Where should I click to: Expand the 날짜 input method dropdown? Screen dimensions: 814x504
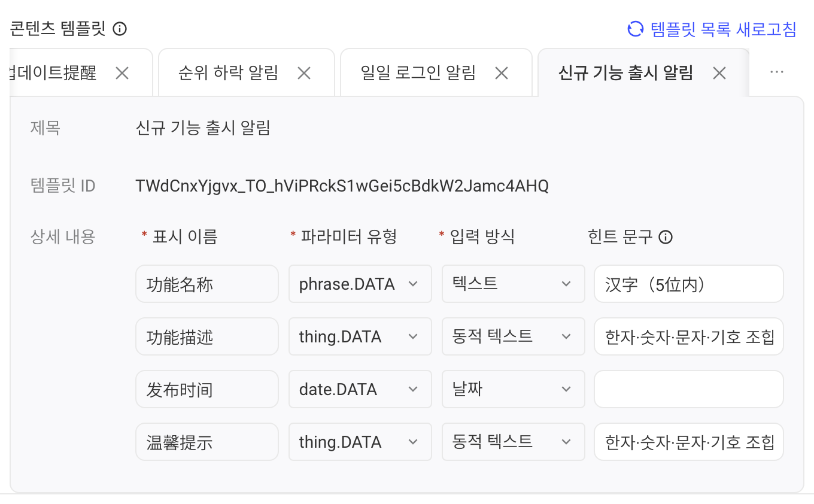pyautogui.click(x=514, y=389)
